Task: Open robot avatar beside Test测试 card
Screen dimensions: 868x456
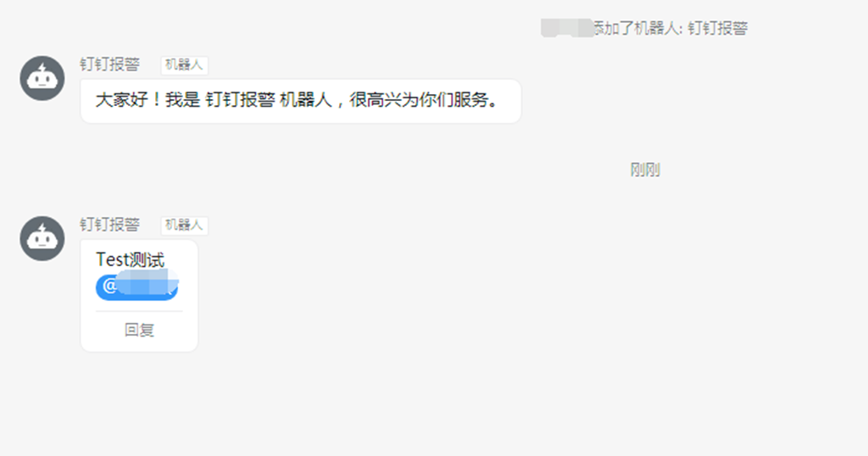Action: pos(42,238)
